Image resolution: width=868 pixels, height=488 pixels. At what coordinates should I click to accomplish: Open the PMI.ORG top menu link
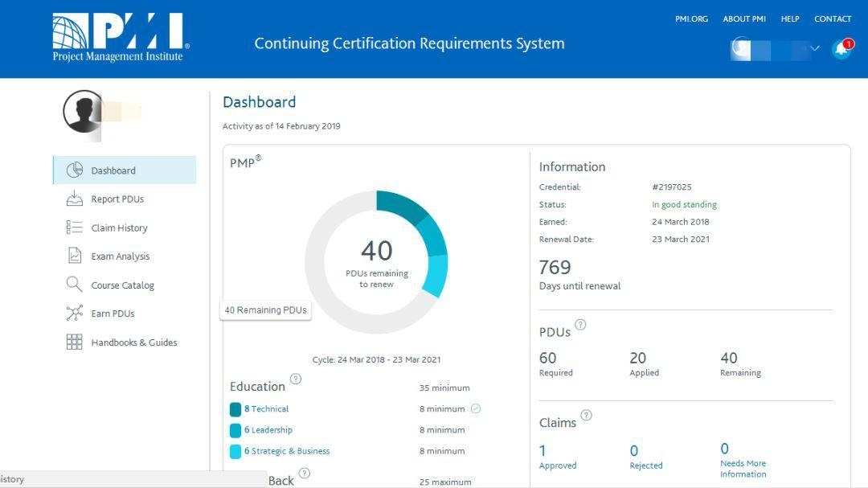691,18
